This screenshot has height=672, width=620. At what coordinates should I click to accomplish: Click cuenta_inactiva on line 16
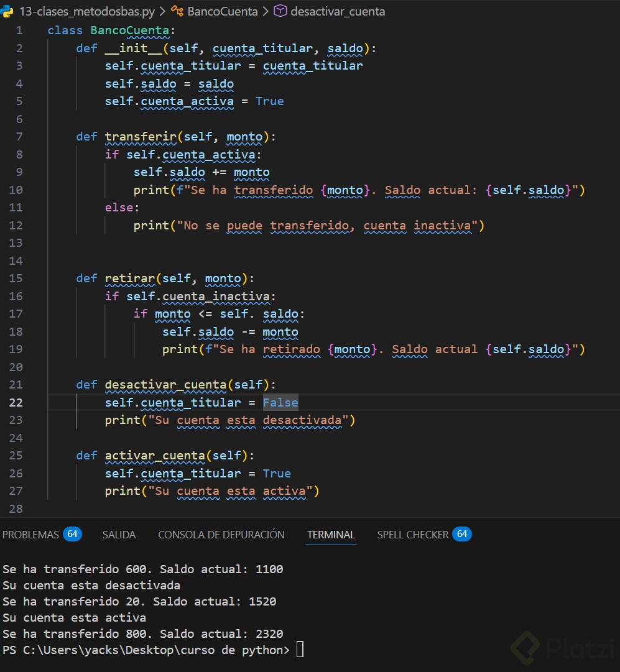point(216,297)
